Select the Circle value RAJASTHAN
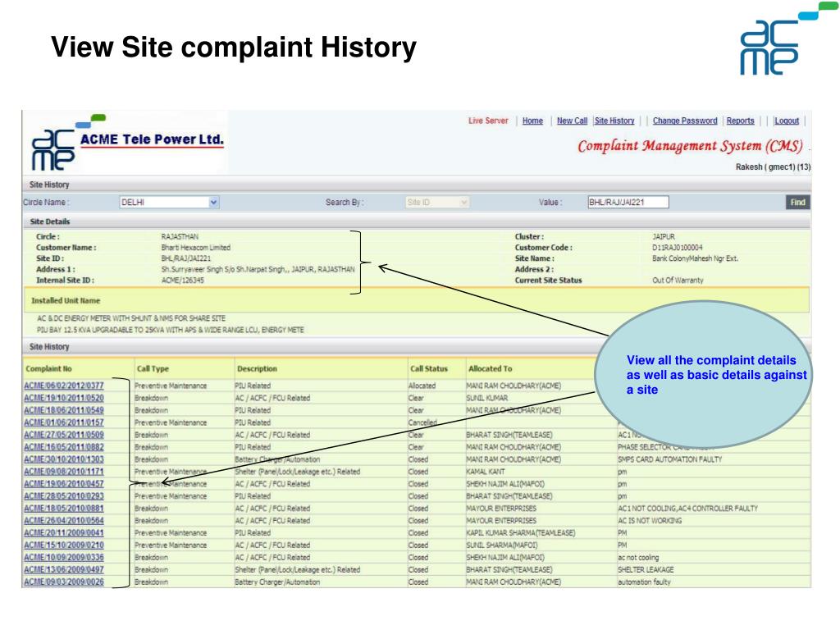Viewport: 840px width, 630px height. point(180,237)
